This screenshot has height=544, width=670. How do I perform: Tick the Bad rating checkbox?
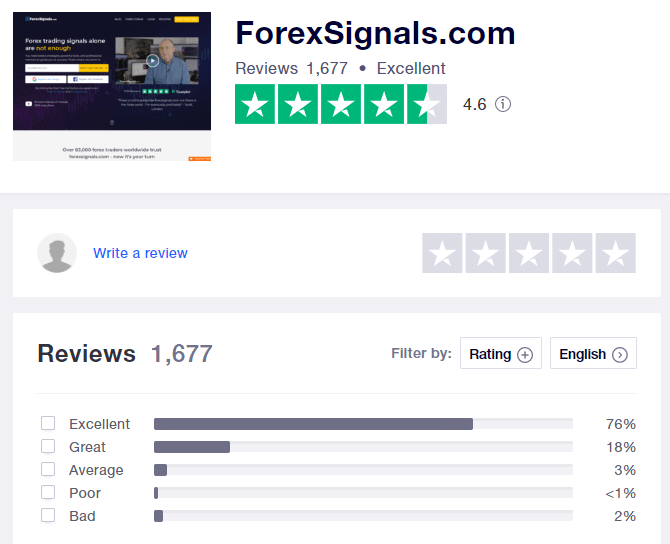pos(48,516)
